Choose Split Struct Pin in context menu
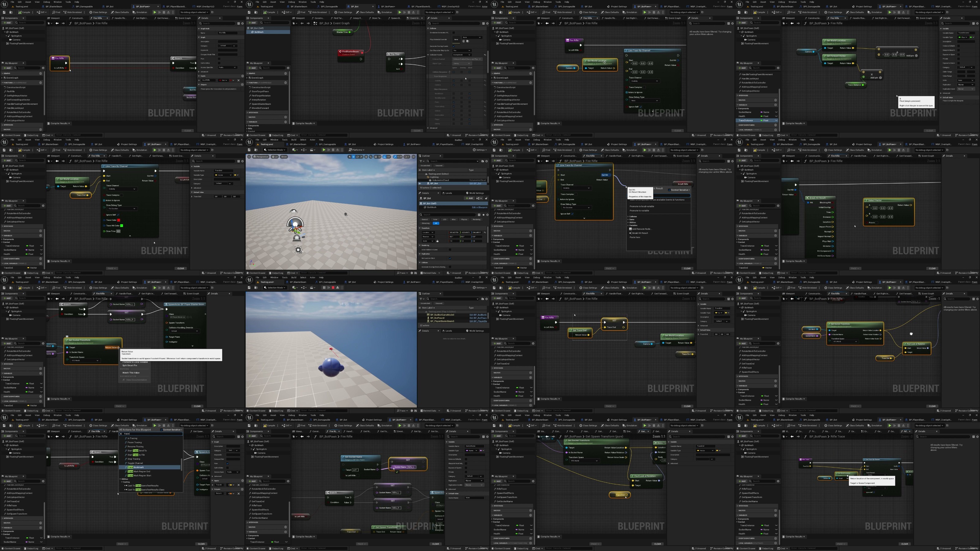This screenshot has height=551, width=980. [x=130, y=365]
